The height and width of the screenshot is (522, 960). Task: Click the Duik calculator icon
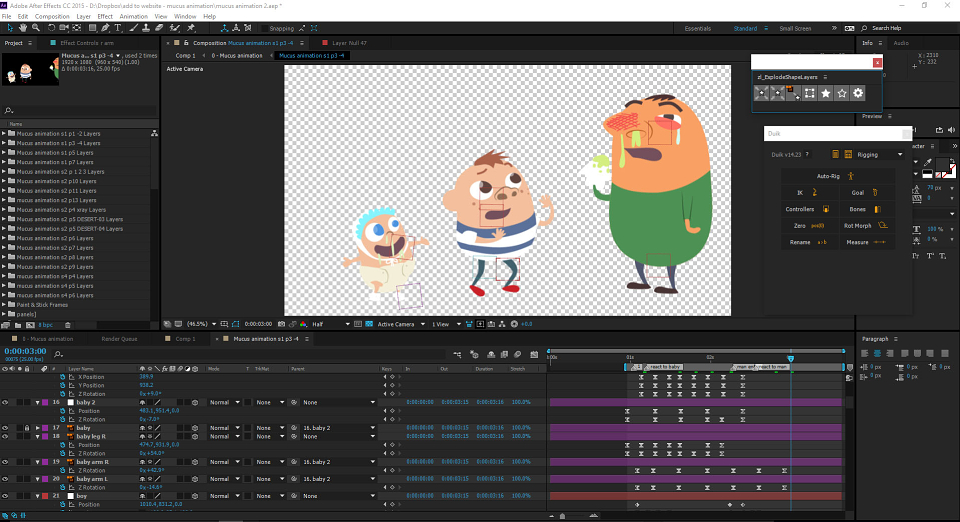tap(836, 154)
